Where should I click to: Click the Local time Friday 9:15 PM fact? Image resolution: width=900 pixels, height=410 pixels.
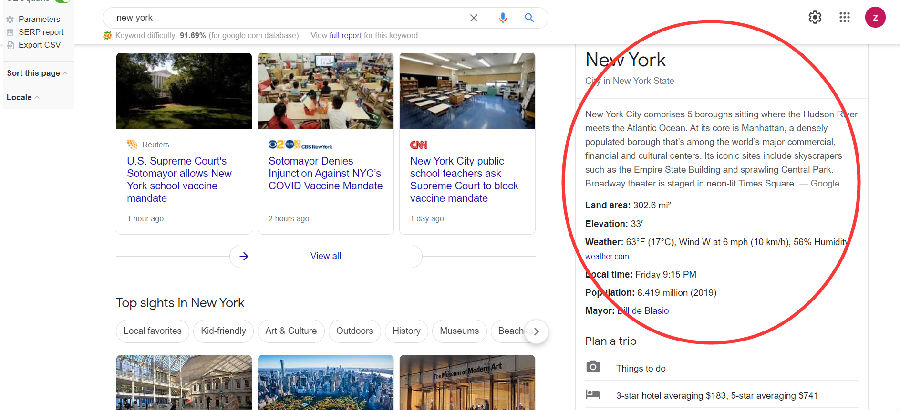click(x=641, y=274)
